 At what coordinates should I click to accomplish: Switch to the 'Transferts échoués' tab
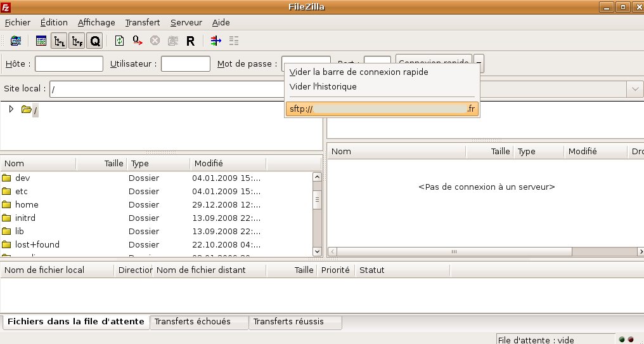coord(193,322)
